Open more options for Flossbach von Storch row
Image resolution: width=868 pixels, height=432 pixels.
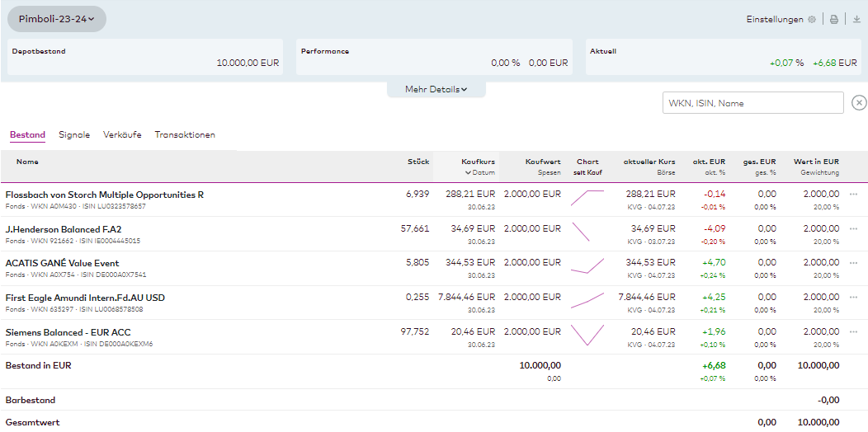(852, 194)
